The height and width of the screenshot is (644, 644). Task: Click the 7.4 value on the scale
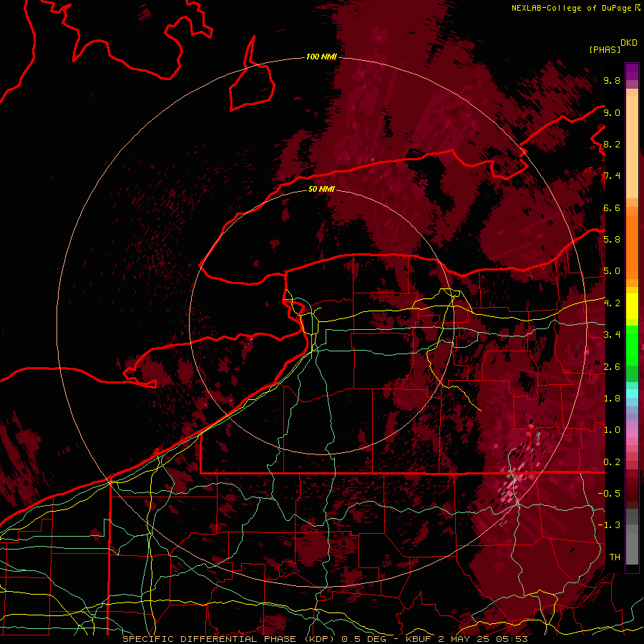pyautogui.click(x=612, y=176)
